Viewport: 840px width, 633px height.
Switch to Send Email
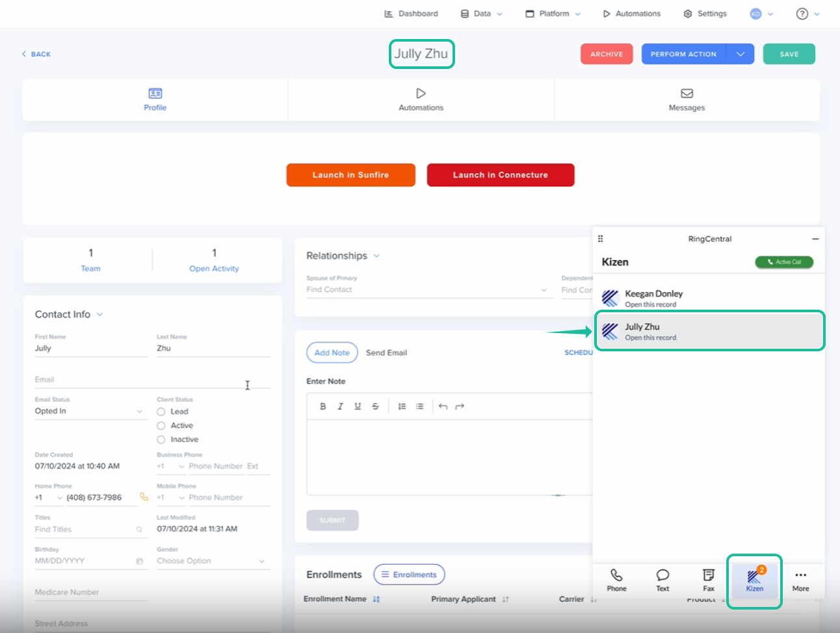[386, 353]
